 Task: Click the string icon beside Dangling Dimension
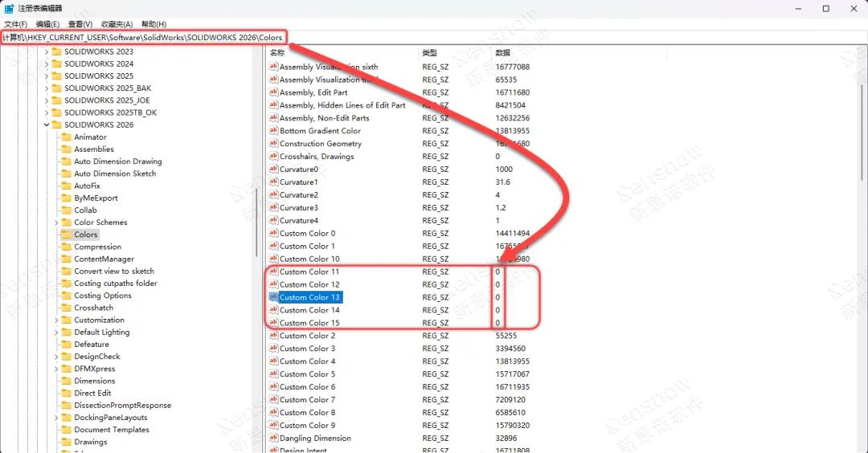point(273,439)
